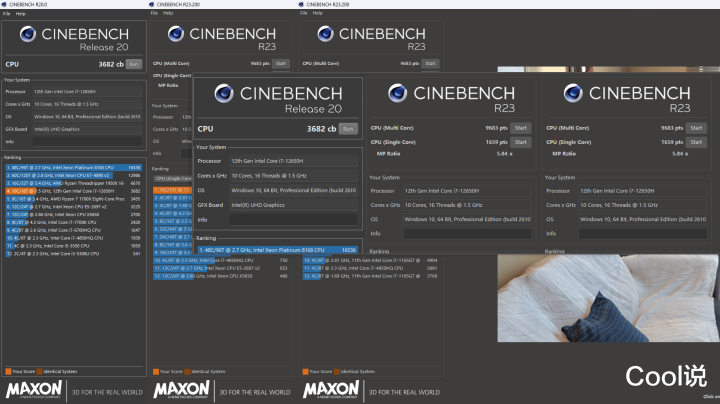This screenshot has height=404, width=720.
Task: Click OS field in far-right R23 panel
Action: point(643,219)
